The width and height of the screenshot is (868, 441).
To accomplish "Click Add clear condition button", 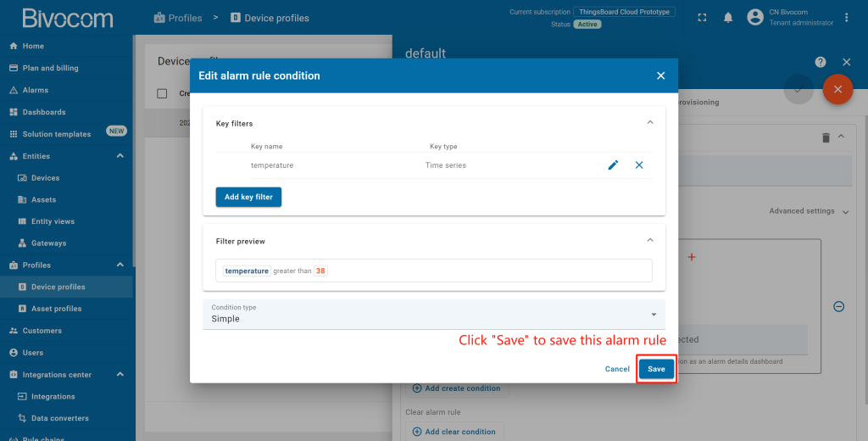I will click(x=454, y=432).
